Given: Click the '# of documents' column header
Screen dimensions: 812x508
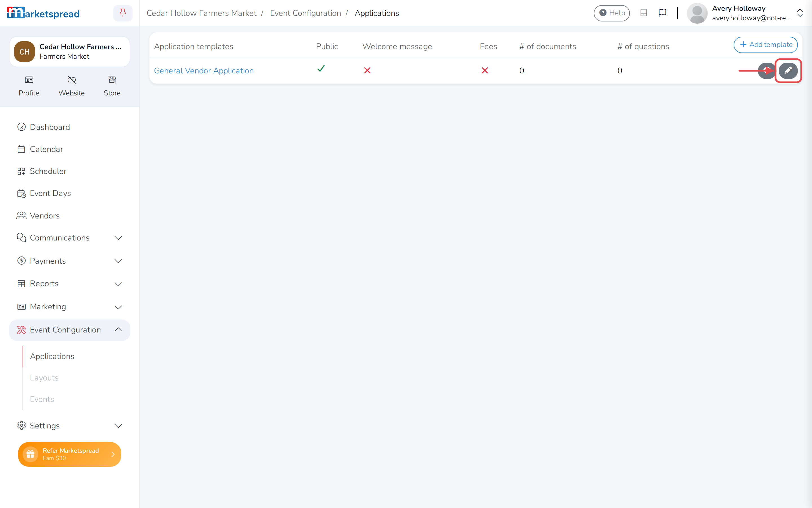Looking at the screenshot, I should 548,46.
